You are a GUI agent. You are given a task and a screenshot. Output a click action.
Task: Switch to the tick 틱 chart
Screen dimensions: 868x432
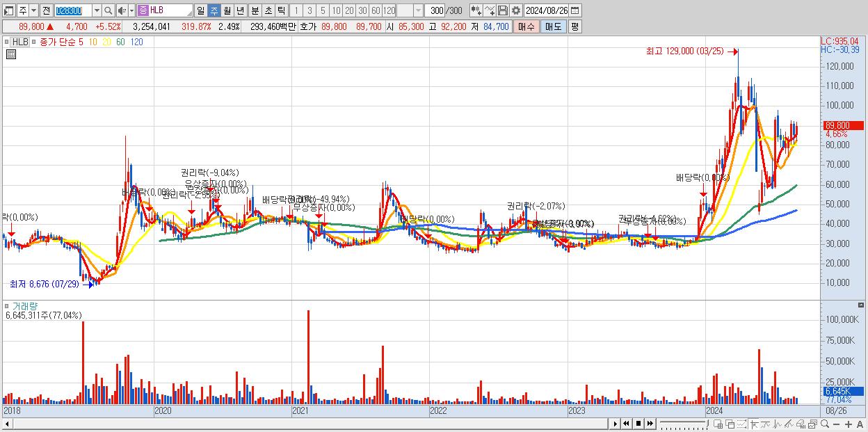(x=281, y=10)
